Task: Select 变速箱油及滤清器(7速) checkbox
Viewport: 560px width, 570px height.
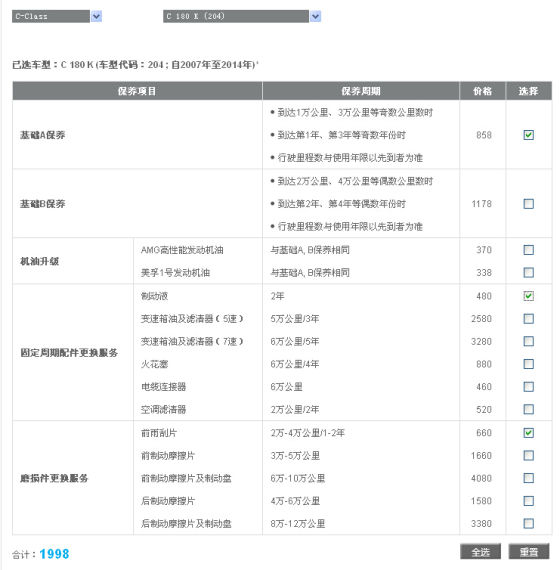Action: tap(528, 341)
